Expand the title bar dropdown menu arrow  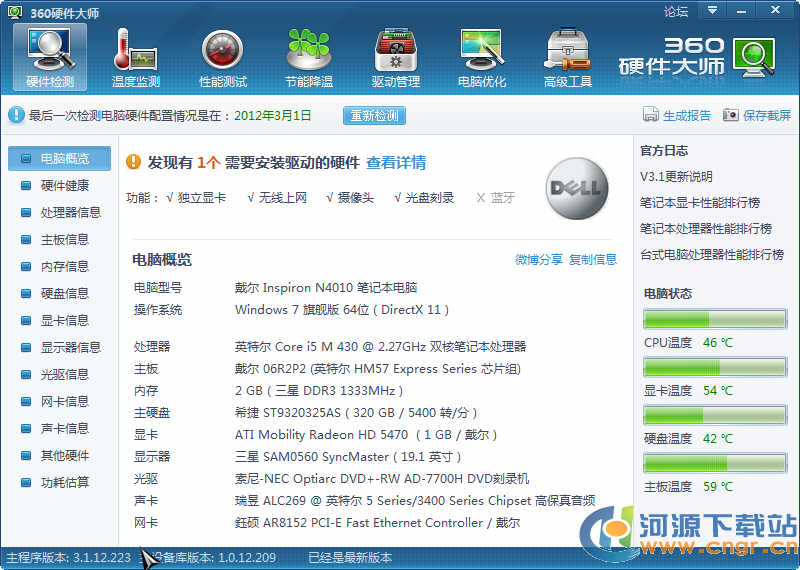tap(712, 11)
